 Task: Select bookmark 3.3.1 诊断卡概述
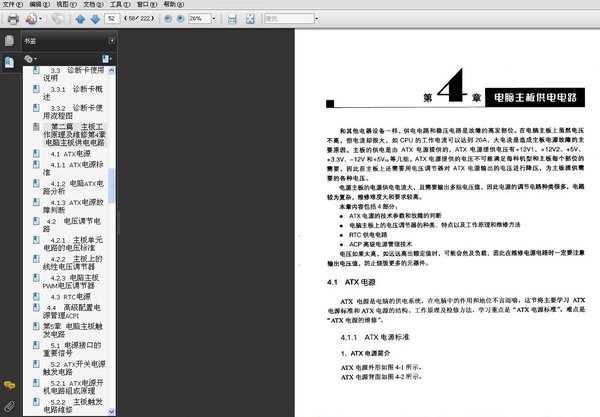(73, 93)
